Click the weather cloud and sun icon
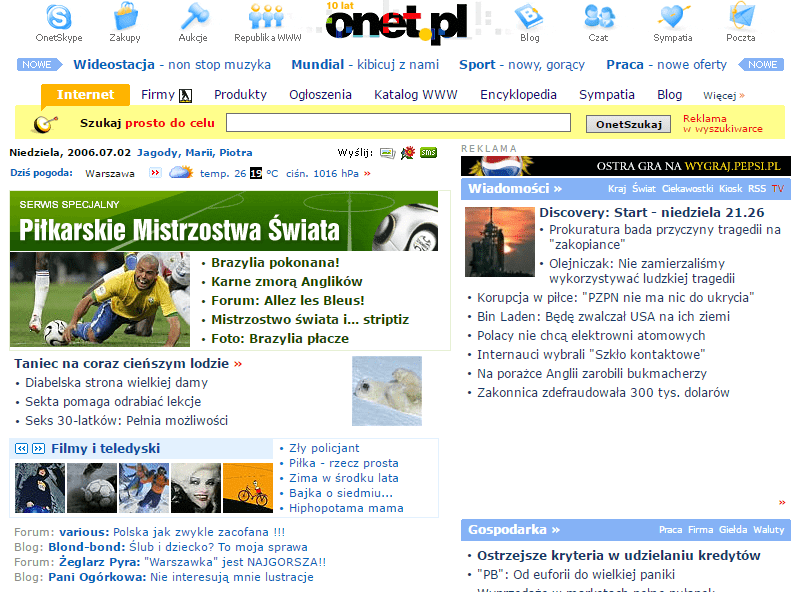The height and width of the screenshot is (592, 798). 181,173
